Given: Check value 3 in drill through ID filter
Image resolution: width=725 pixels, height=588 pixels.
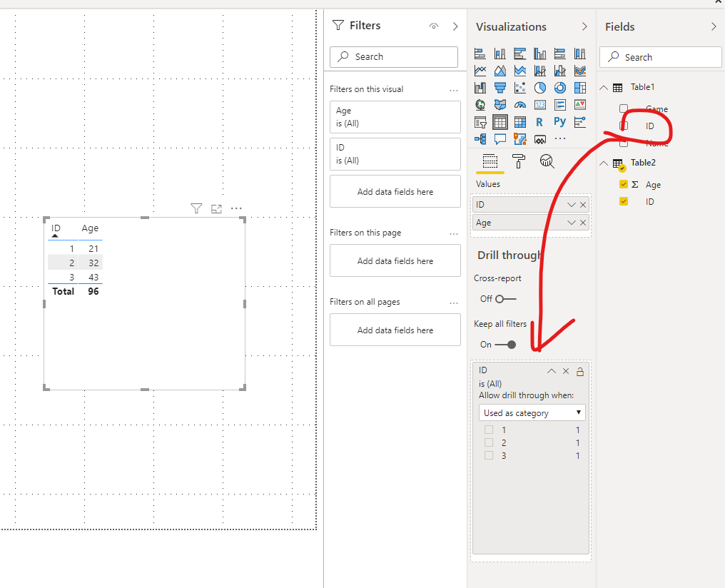Looking at the screenshot, I should (x=489, y=456).
